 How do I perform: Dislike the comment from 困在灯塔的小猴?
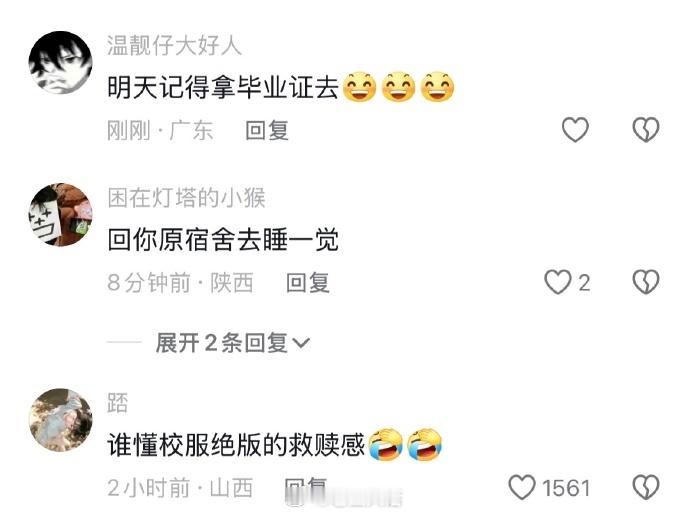point(646,282)
